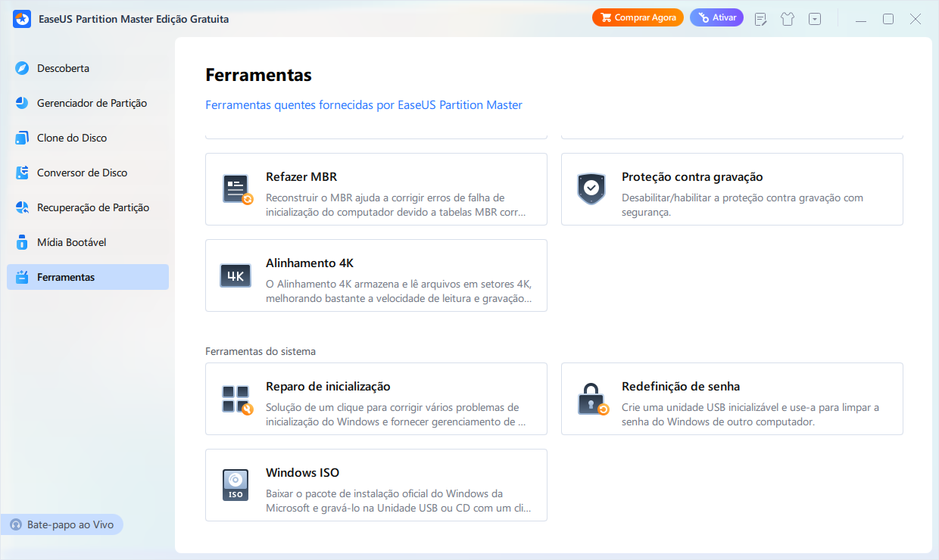
Task: Click the EaseUS app logo icon
Action: point(21,19)
